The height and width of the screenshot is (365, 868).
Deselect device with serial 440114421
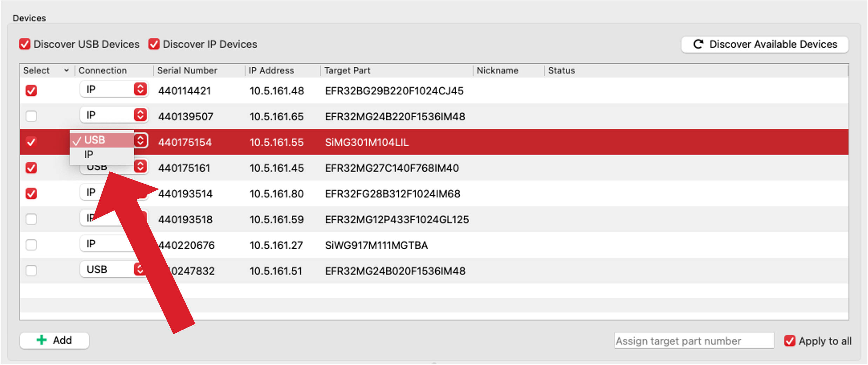click(31, 91)
